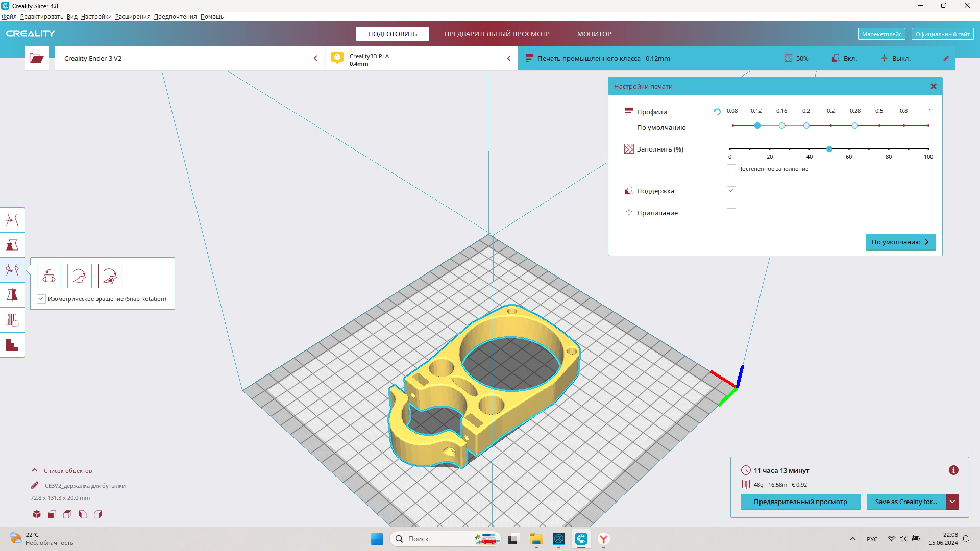This screenshot has height=551, width=980.
Task: Open file with the folder icon
Action: point(37,58)
